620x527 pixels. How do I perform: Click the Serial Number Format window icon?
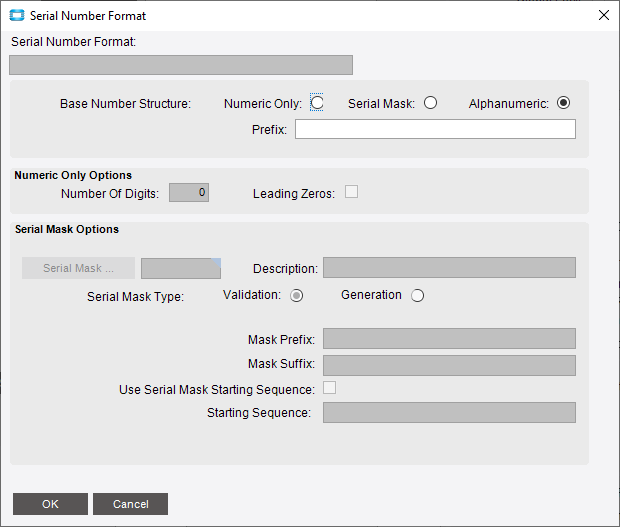tap(17, 16)
